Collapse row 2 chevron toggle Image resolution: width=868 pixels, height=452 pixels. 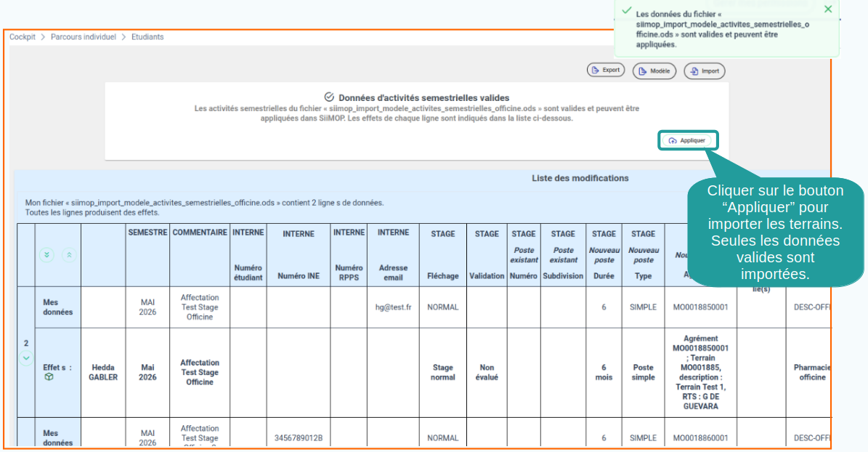(26, 358)
